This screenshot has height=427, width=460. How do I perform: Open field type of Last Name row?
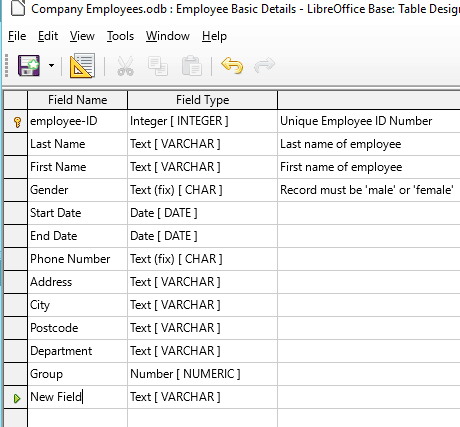202,144
